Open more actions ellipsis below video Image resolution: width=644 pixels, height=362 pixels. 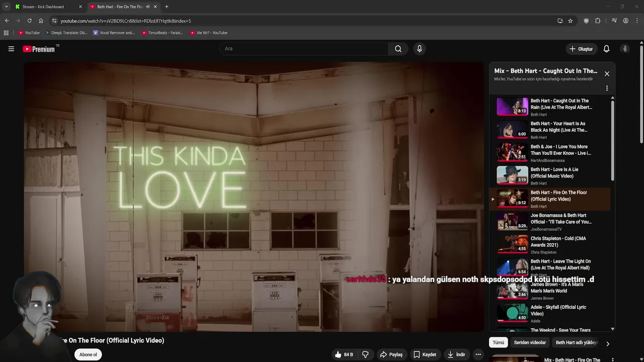pos(478,354)
